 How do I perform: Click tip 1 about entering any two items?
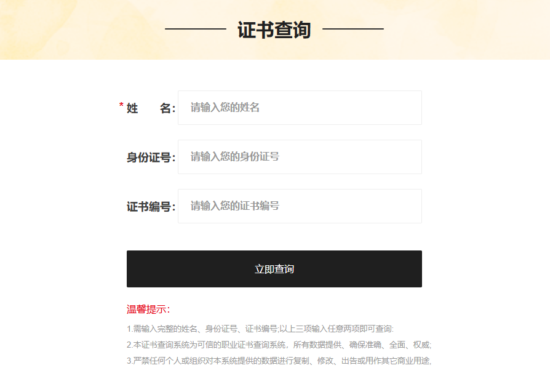tap(260, 329)
